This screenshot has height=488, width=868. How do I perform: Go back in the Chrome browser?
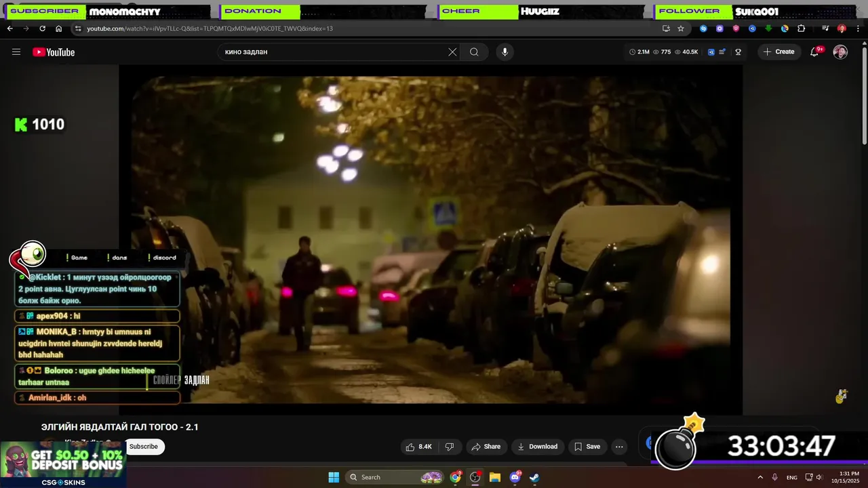coord(9,28)
